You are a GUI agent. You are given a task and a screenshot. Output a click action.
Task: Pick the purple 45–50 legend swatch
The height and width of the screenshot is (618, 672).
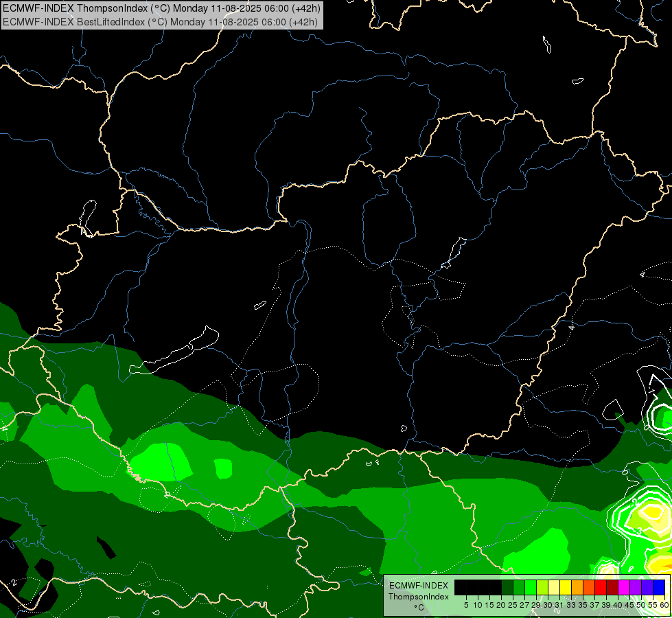click(x=636, y=587)
